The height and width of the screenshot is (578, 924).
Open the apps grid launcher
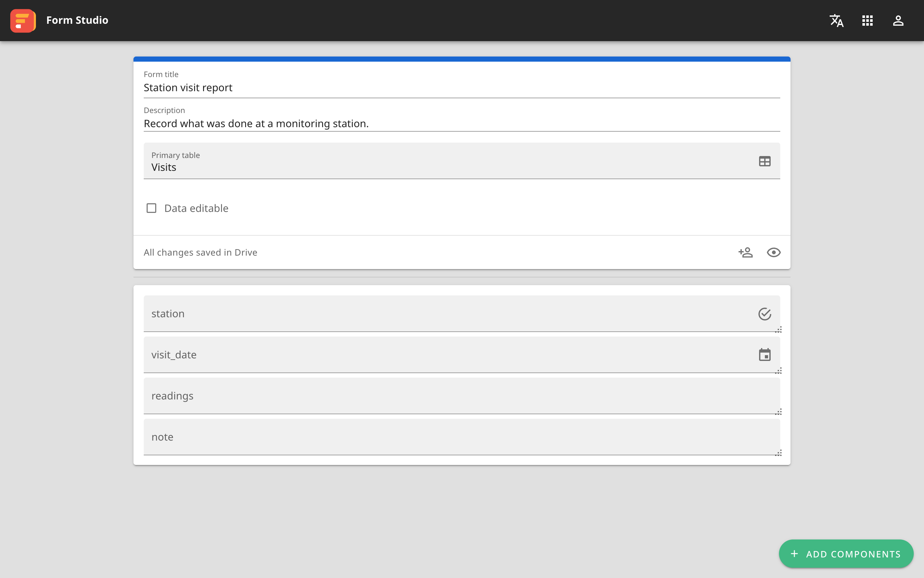[868, 21]
